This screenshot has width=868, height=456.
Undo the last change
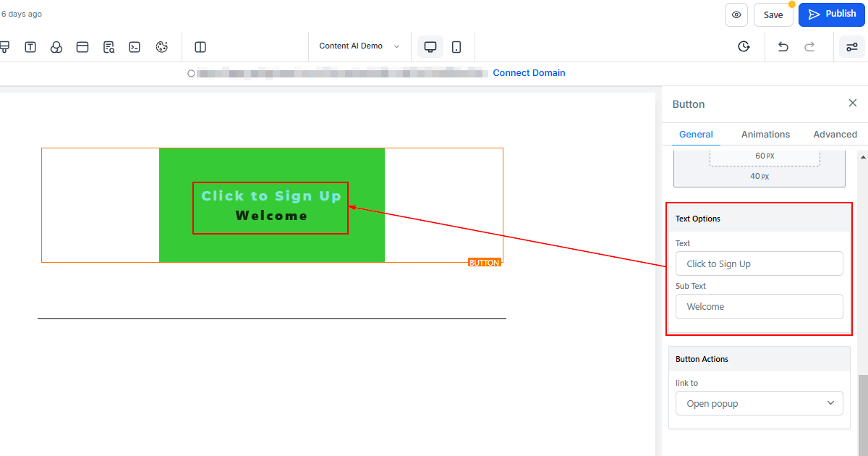coord(783,47)
